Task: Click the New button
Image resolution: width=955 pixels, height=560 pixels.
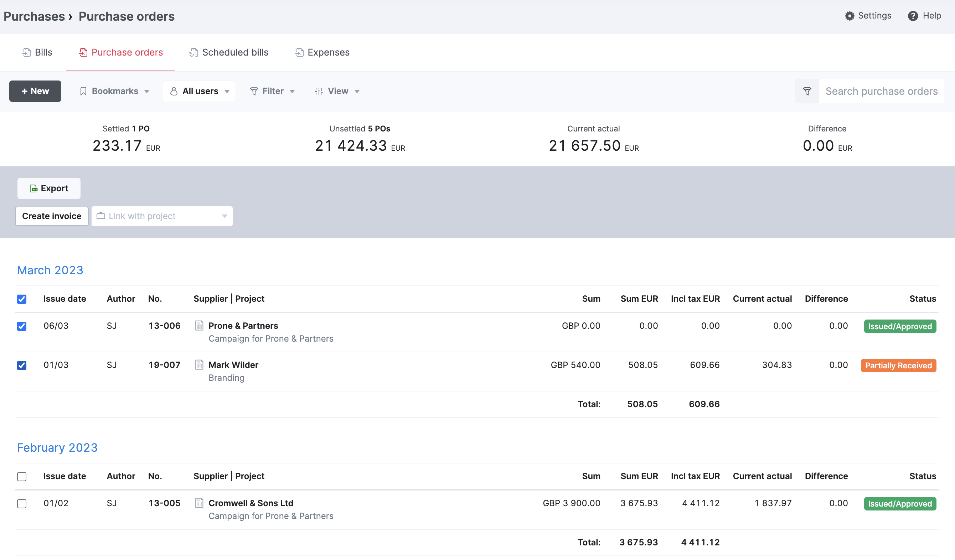Action: coord(35,91)
